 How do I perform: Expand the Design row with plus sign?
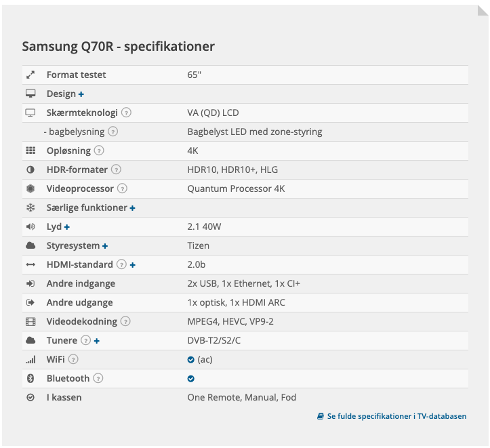(x=81, y=94)
